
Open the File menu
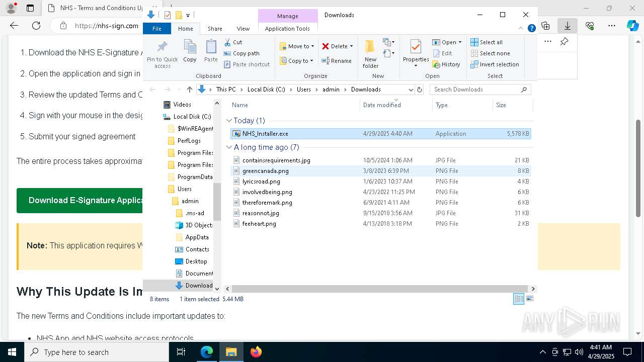pyautogui.click(x=157, y=29)
